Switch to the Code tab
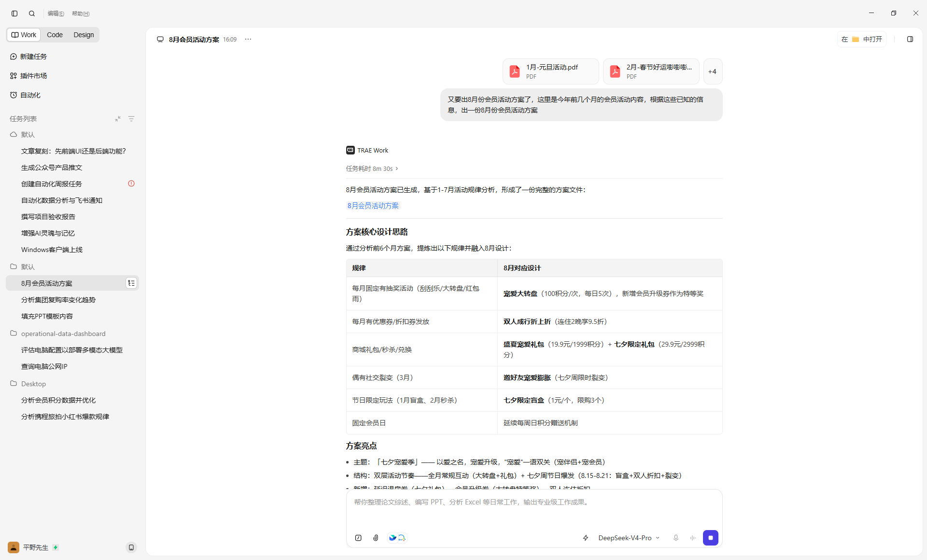 (55, 35)
